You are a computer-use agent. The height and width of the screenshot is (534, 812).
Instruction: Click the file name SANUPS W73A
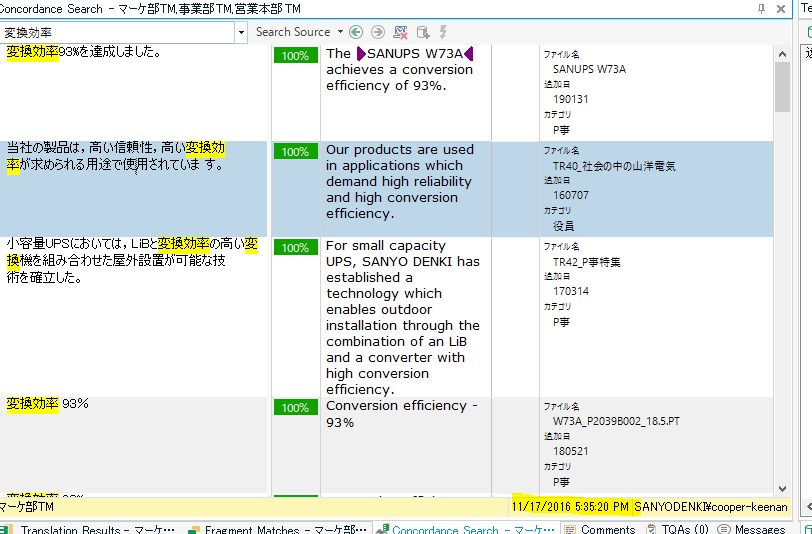point(589,69)
